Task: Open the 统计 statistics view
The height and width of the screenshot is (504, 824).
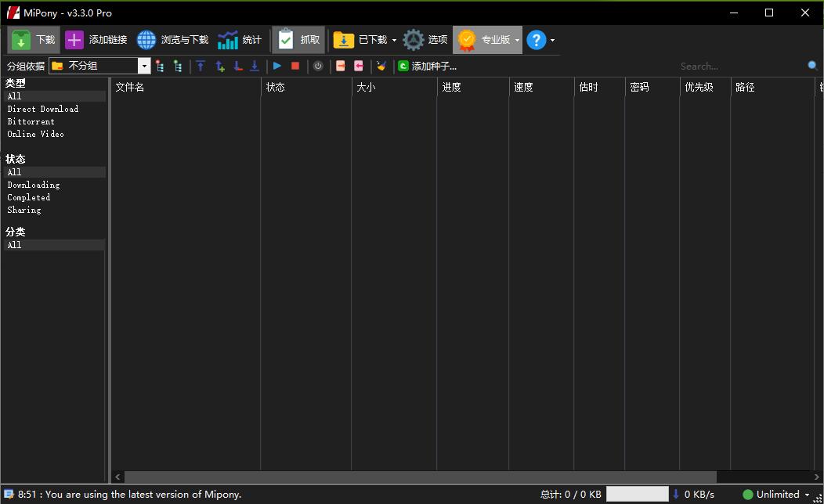Action: pos(240,40)
